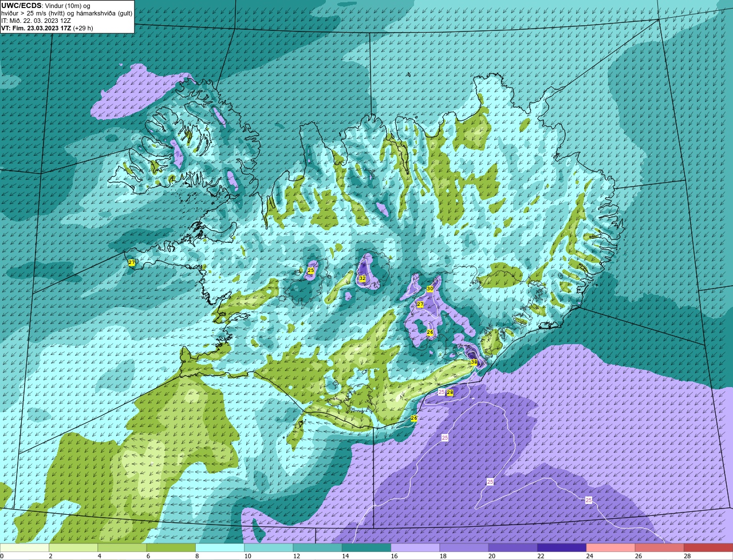Click yellow 27 gust label on western peninsula tip
The image size is (733, 560).
point(132,262)
